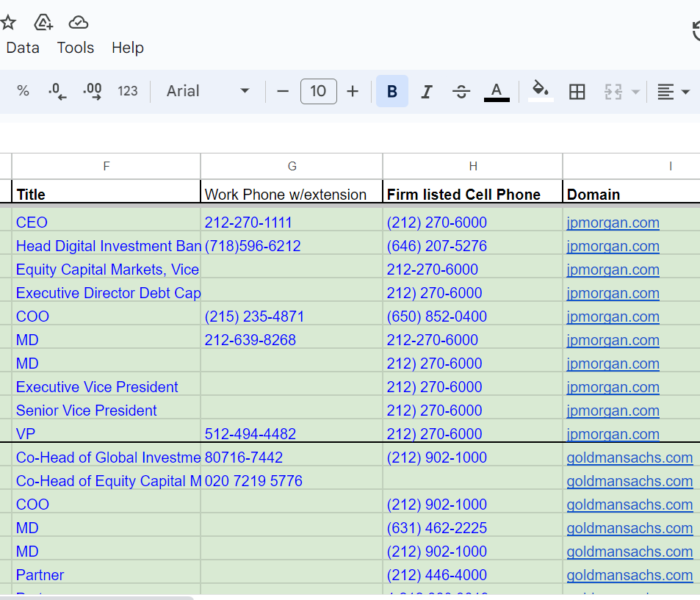700x600 pixels.
Task: Select column F header
Action: coord(106,167)
